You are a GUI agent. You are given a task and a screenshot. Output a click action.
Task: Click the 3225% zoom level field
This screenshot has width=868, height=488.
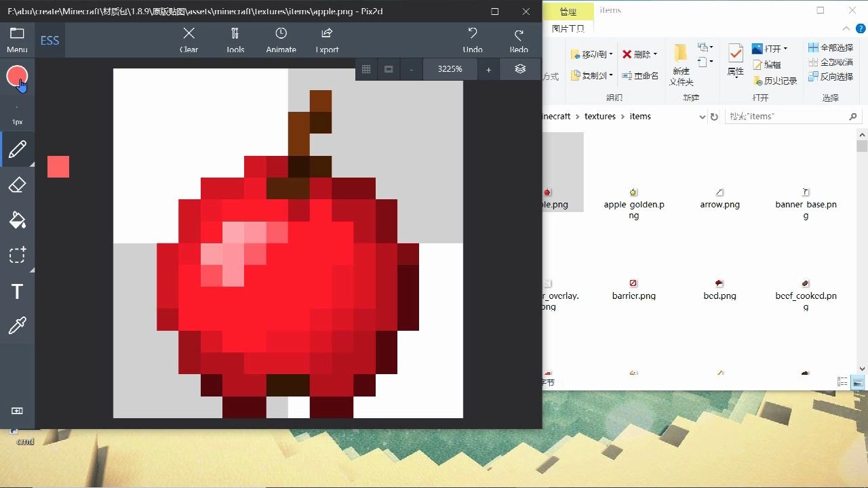coord(450,69)
